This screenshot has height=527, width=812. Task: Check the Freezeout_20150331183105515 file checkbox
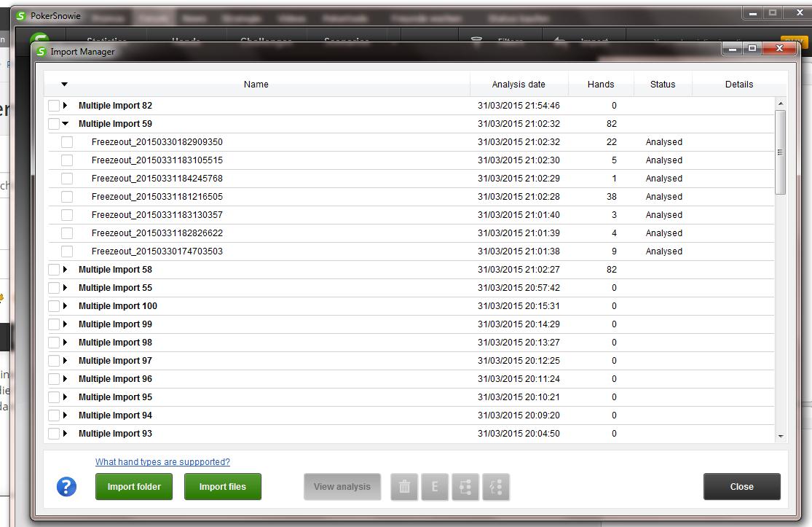(x=67, y=160)
